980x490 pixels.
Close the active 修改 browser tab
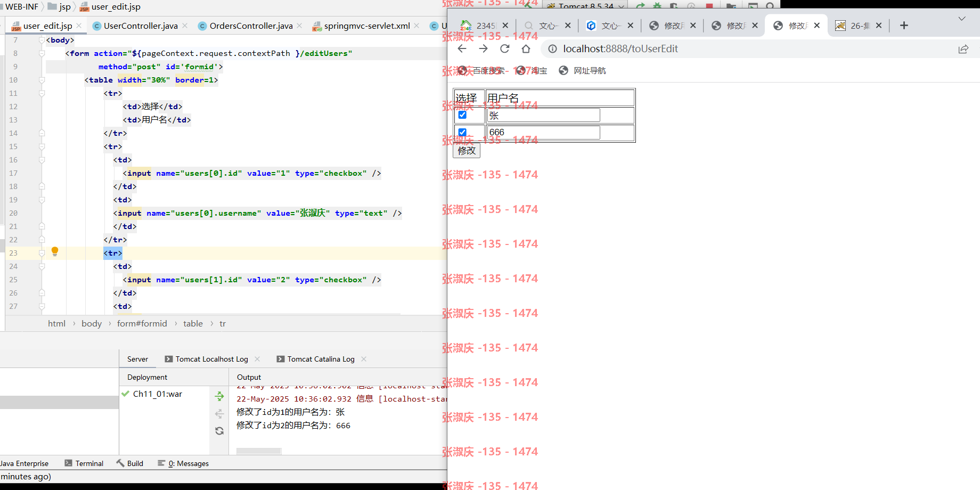click(816, 26)
